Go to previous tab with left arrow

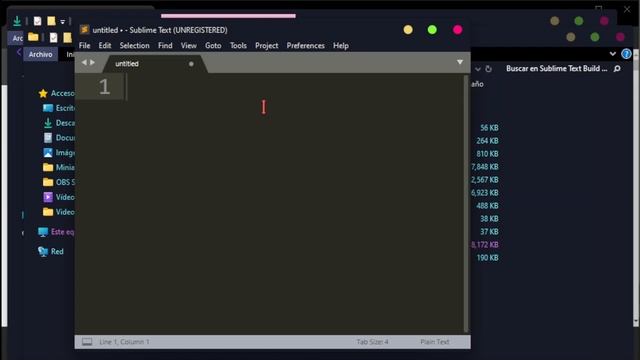tap(84, 62)
